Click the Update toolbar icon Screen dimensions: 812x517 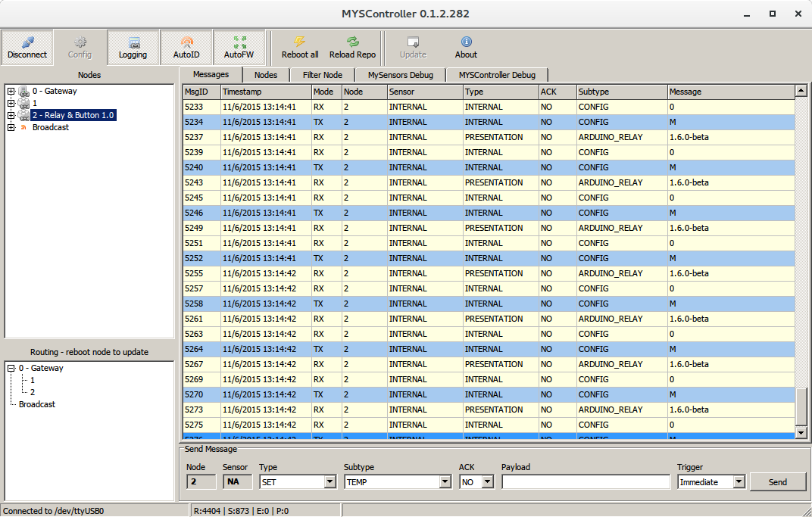tap(413, 42)
